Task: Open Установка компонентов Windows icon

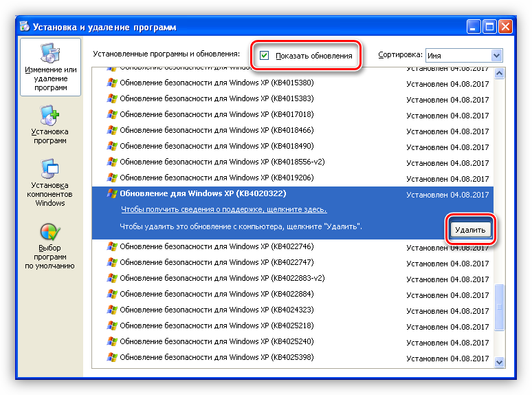Action: pos(49,169)
